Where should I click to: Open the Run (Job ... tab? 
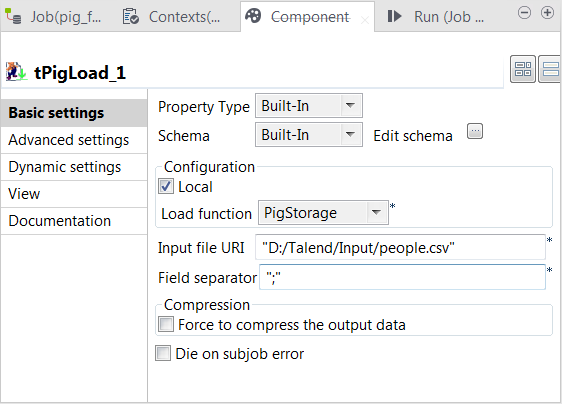(435, 16)
